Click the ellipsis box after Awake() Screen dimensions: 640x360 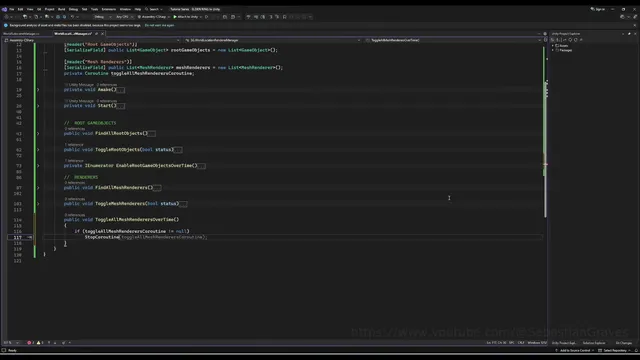121,90
